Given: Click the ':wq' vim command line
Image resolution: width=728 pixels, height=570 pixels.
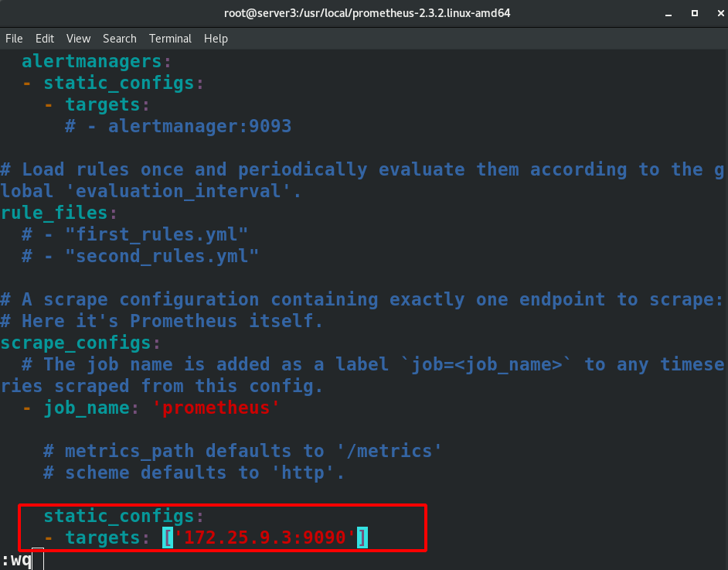Looking at the screenshot, I should [17, 560].
